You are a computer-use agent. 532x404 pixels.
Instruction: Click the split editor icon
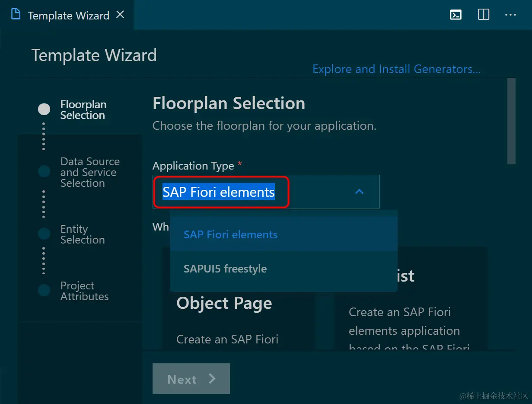tap(484, 15)
